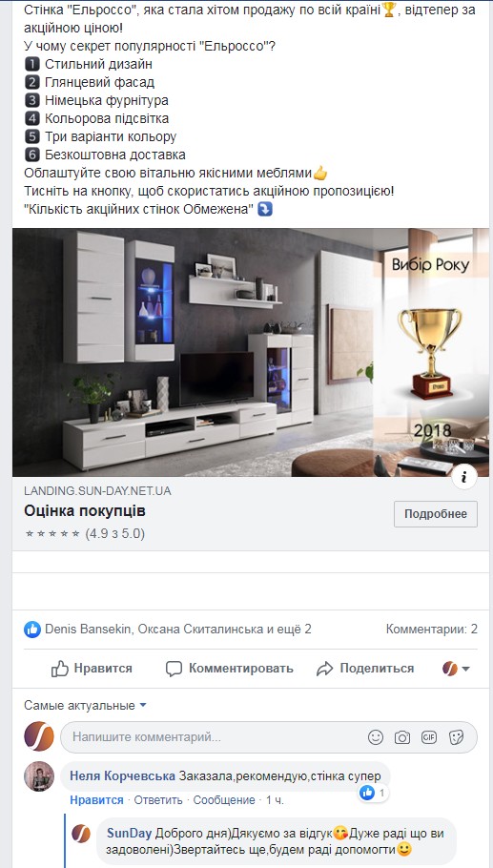Click the sticker icon in the comment box

(456, 736)
